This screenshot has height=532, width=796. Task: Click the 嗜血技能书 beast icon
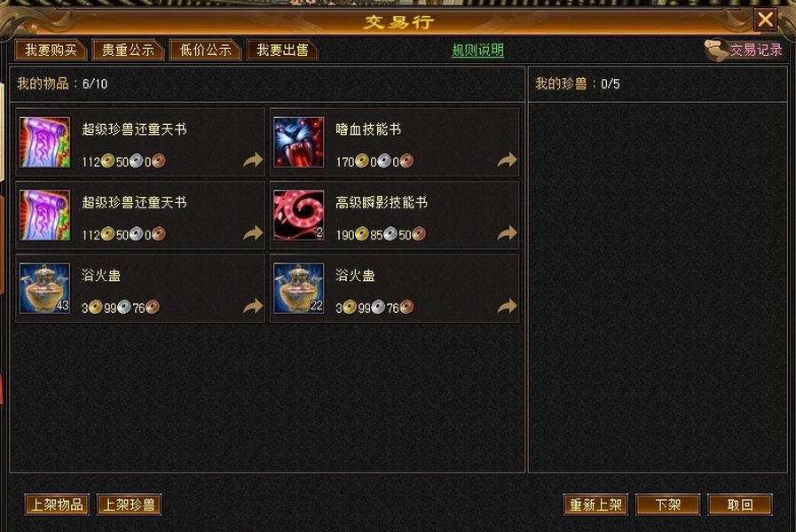(x=298, y=142)
